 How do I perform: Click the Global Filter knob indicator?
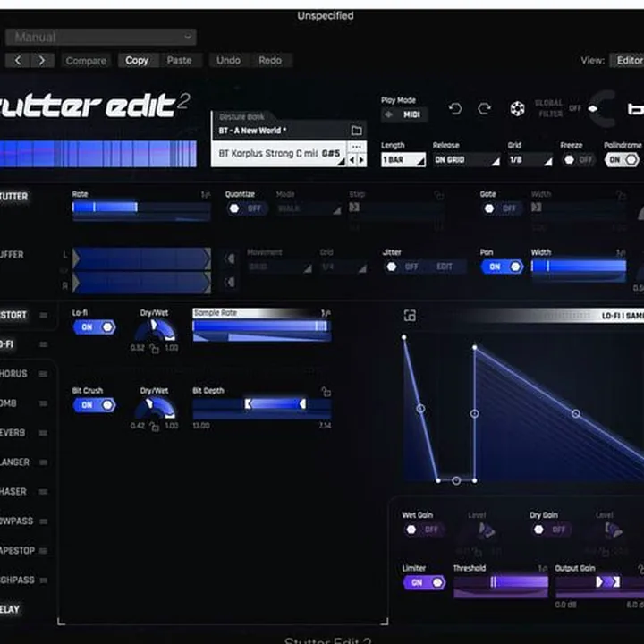click(593, 109)
